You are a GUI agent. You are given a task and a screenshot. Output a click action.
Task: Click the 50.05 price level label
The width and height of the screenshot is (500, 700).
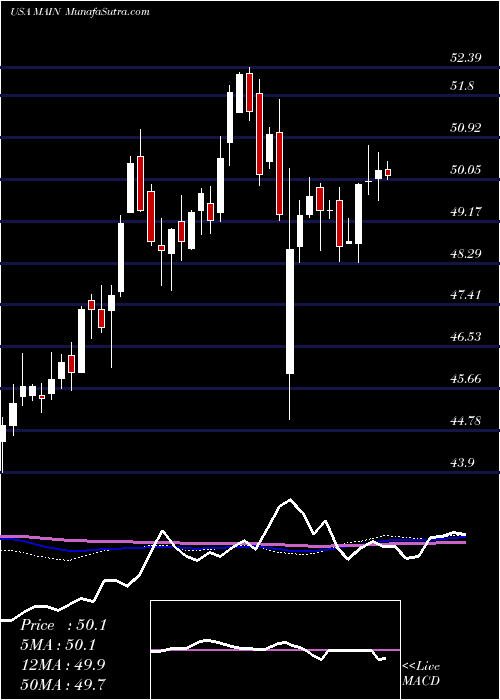(x=467, y=170)
